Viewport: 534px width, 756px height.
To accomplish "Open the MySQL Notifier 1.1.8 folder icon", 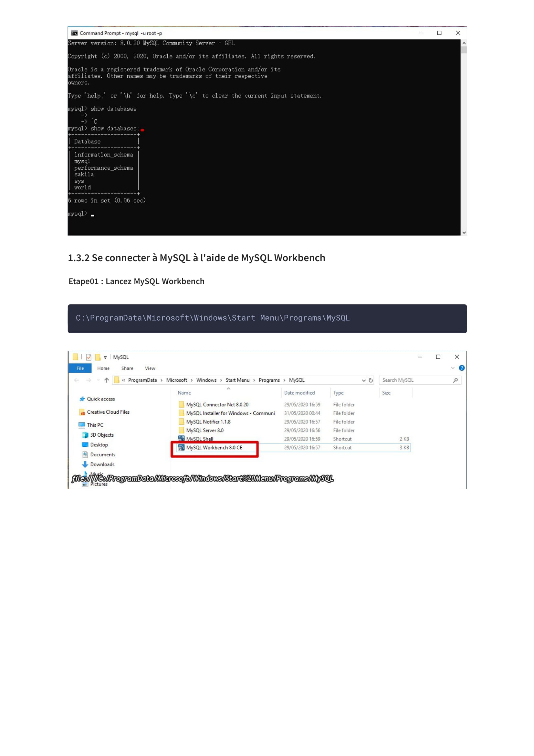I will click(x=181, y=421).
